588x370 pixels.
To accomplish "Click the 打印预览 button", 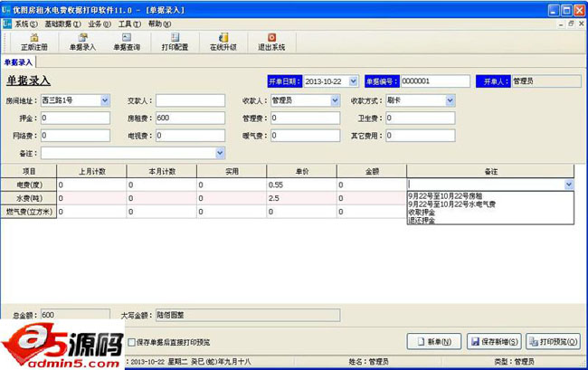I will coord(553,342).
